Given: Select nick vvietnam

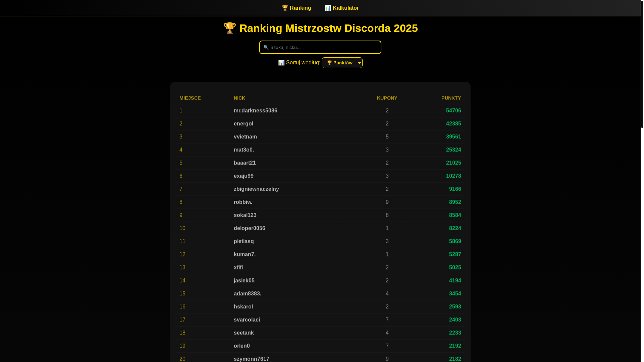Looking at the screenshot, I should 245,137.
